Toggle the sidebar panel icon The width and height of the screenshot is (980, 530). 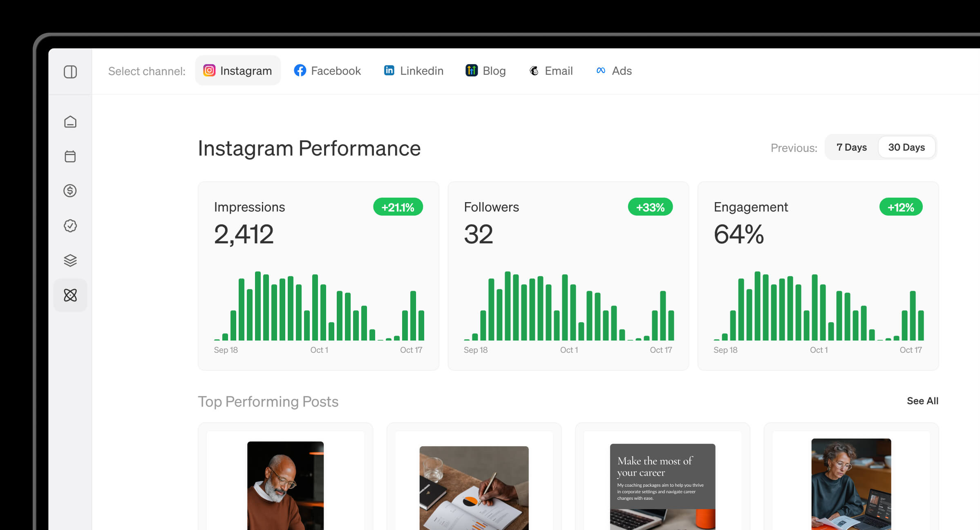70,72
